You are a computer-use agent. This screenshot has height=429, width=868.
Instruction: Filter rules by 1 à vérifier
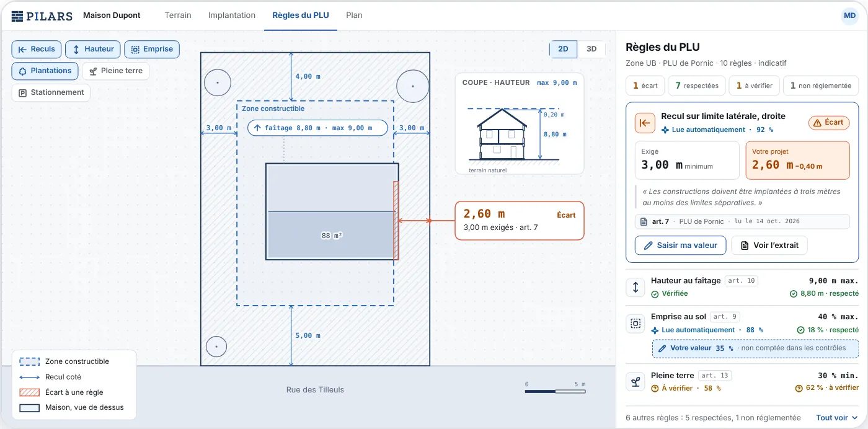[x=754, y=86]
